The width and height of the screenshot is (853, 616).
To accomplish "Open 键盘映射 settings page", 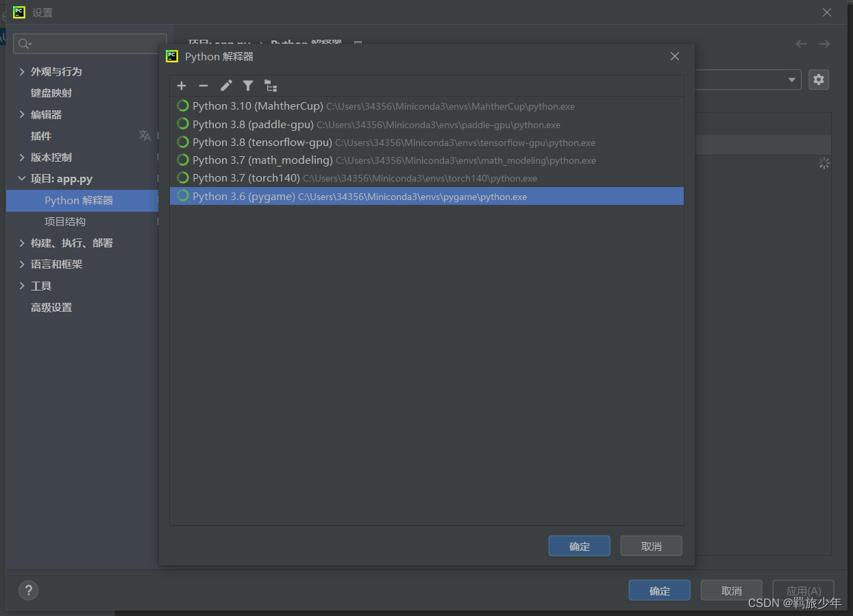I will 51,93.
